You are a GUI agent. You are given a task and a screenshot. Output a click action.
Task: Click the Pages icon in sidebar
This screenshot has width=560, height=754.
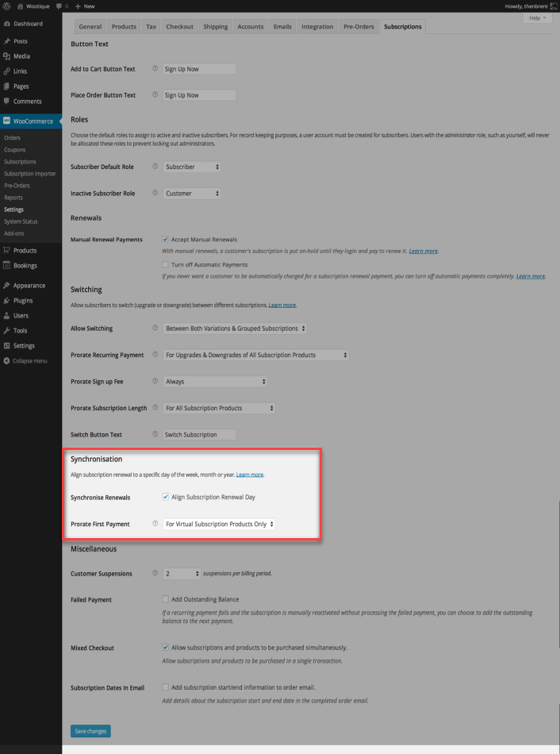point(6,87)
